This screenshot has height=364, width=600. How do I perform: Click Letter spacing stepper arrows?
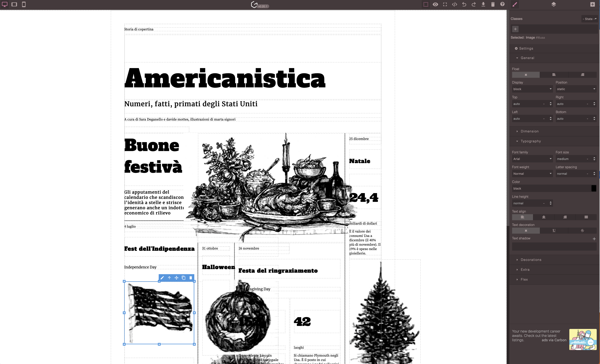click(594, 174)
